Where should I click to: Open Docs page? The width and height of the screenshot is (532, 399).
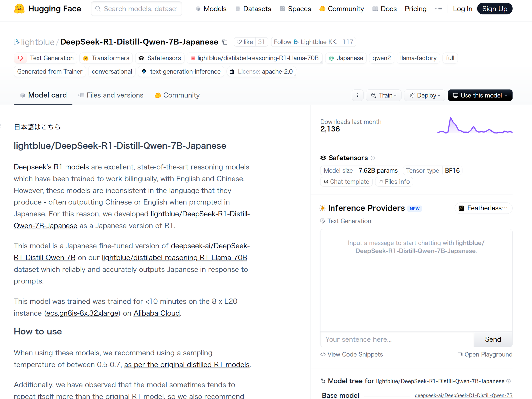point(384,9)
